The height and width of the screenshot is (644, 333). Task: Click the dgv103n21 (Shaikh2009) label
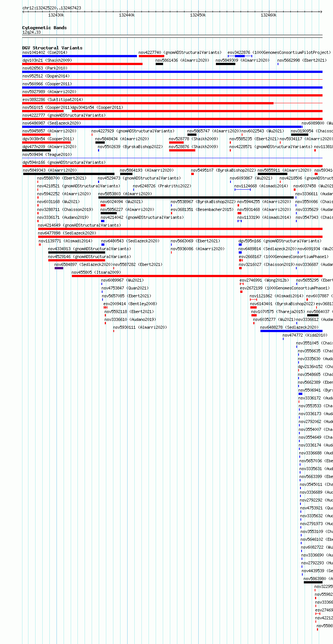[x=47, y=60]
